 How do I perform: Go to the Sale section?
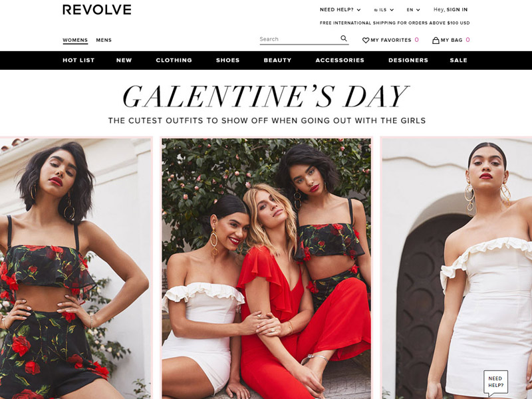[x=458, y=61]
